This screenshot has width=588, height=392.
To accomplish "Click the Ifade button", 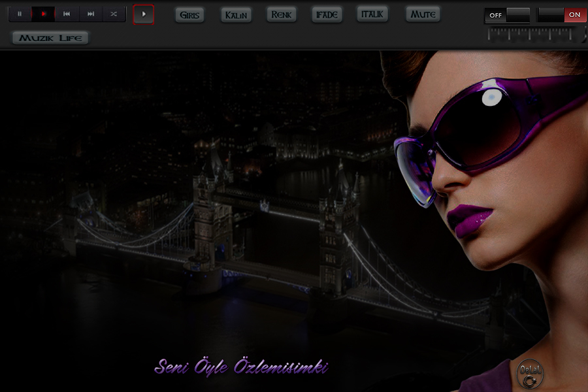I will click(327, 14).
